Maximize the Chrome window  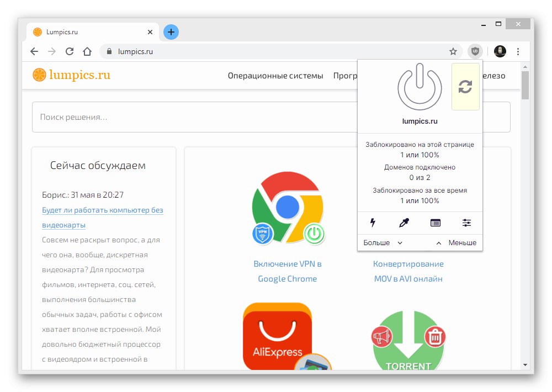click(498, 24)
